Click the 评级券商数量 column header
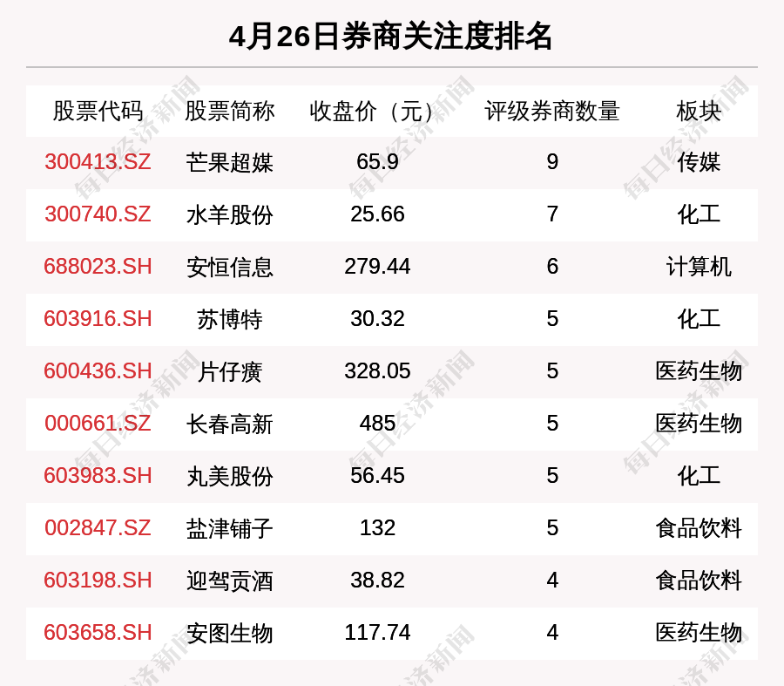 tap(552, 111)
